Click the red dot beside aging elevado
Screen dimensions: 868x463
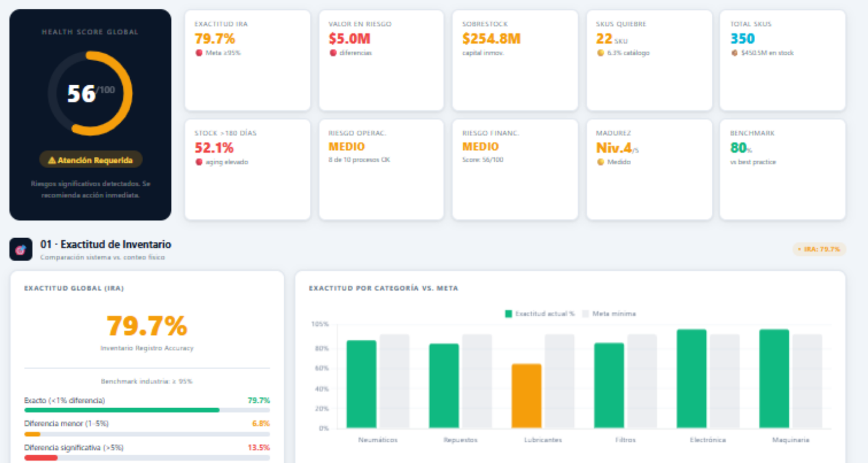pyautogui.click(x=199, y=162)
